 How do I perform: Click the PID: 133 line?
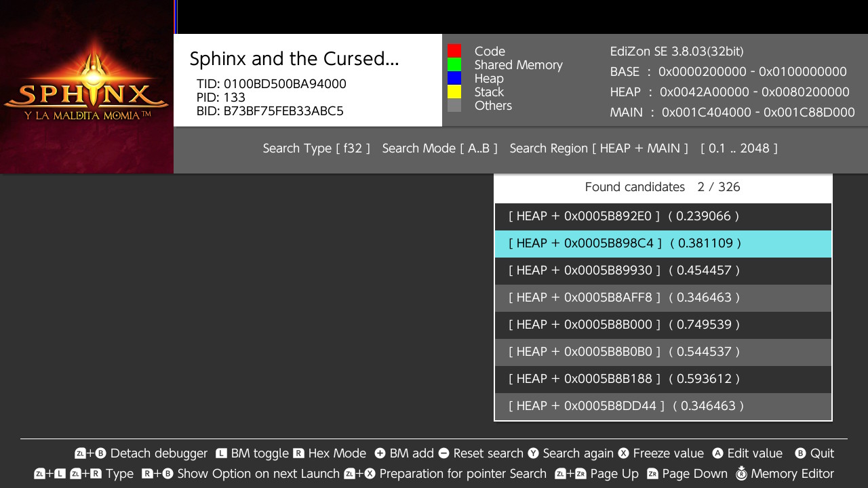(221, 98)
